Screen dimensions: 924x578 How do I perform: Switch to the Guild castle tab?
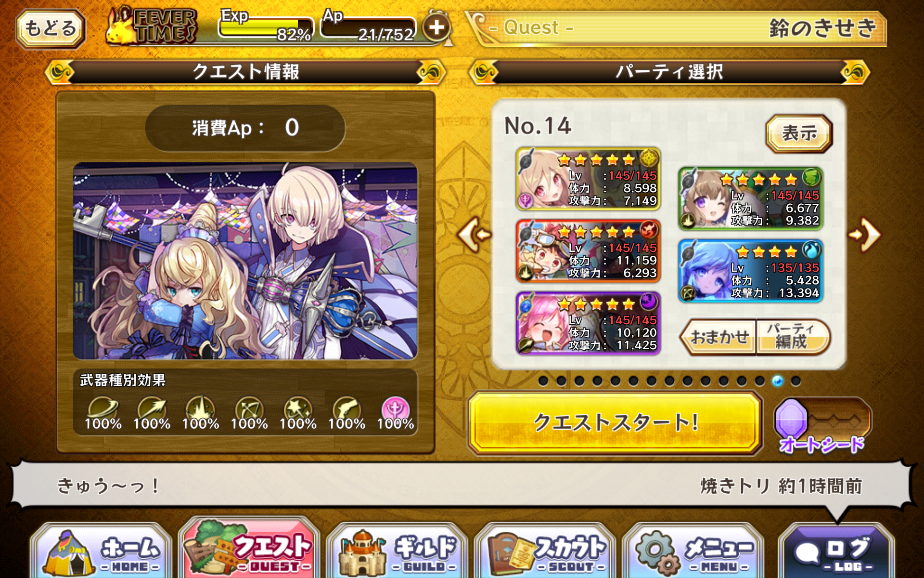tap(398, 552)
